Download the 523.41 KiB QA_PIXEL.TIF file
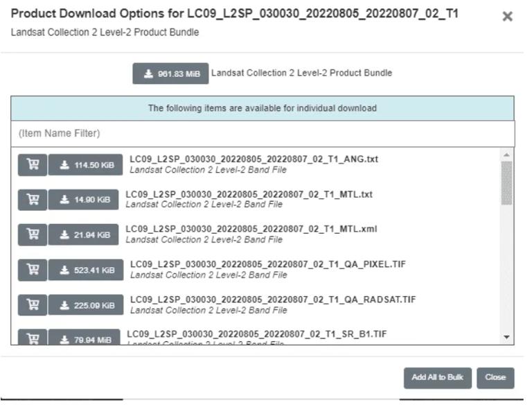 (85, 270)
